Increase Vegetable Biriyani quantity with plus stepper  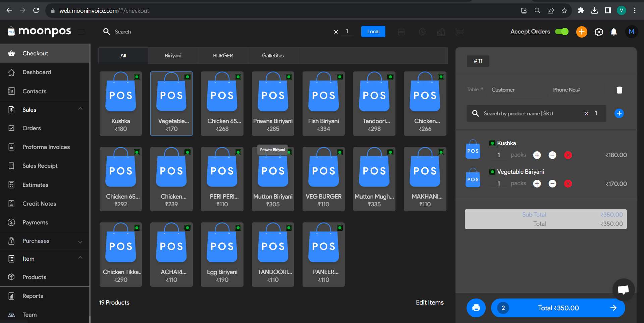[537, 183]
